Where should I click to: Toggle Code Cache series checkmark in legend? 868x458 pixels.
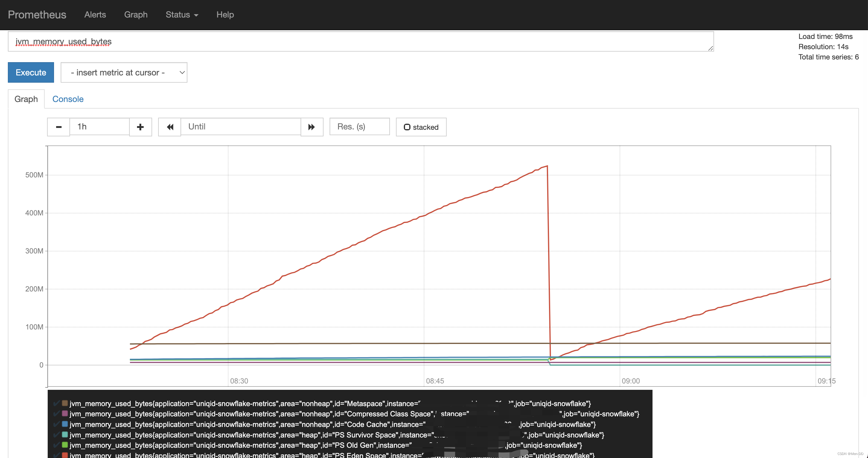tap(57, 424)
